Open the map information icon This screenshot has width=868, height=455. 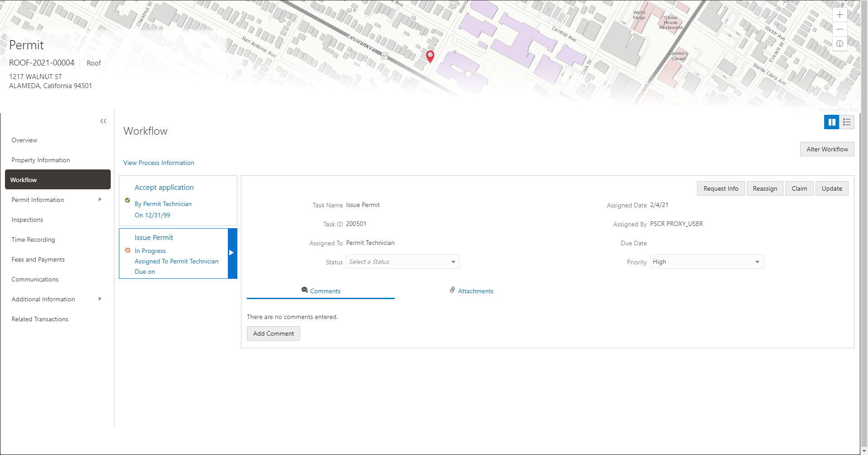(840, 43)
